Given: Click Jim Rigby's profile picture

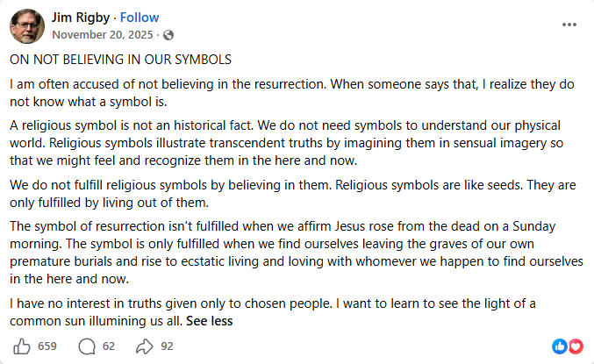Looking at the screenshot, I should click(27, 26).
